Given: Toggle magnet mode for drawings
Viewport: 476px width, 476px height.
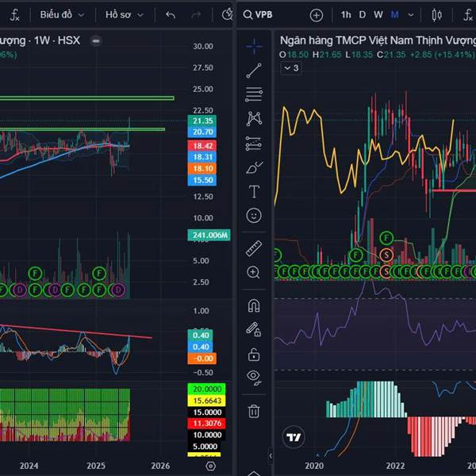Looking at the screenshot, I should click(254, 305).
